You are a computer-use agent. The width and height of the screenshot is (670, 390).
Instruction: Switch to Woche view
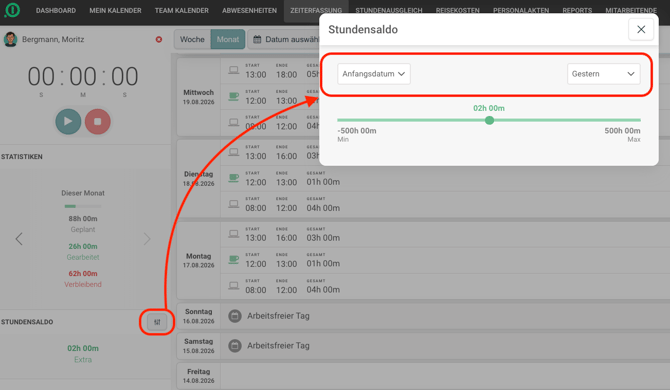[x=192, y=39]
